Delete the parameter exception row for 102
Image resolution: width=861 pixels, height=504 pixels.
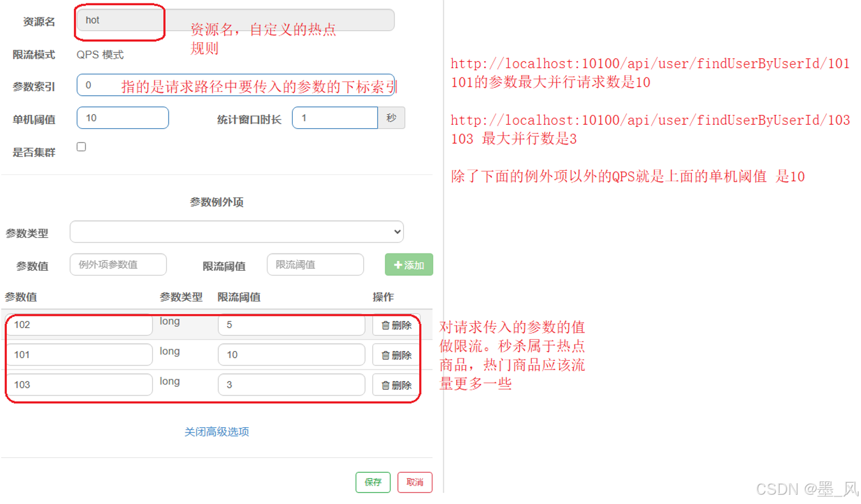[x=396, y=326]
